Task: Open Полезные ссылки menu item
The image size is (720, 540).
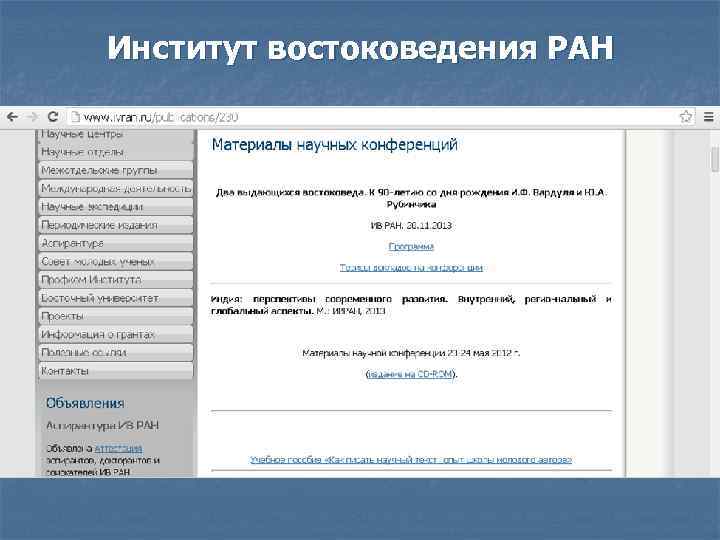Action: 116,353
